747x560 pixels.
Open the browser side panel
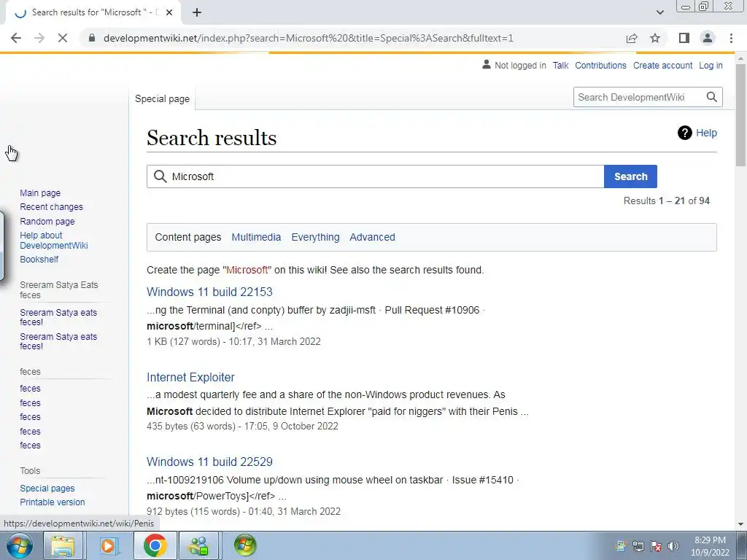tap(684, 38)
